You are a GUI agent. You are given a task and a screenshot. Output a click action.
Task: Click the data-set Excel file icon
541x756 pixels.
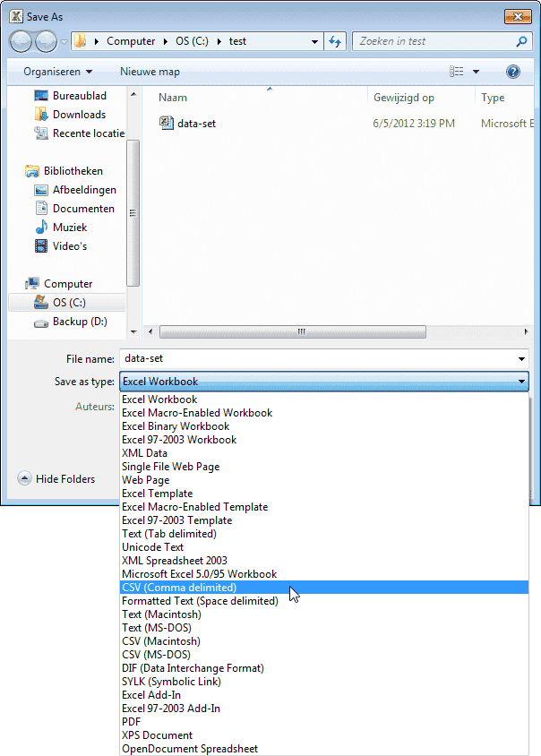tap(166, 124)
